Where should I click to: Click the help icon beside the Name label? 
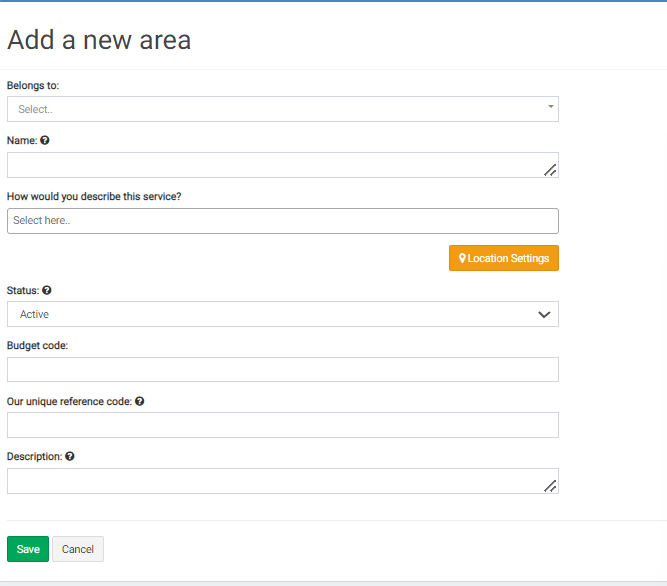(x=45, y=141)
